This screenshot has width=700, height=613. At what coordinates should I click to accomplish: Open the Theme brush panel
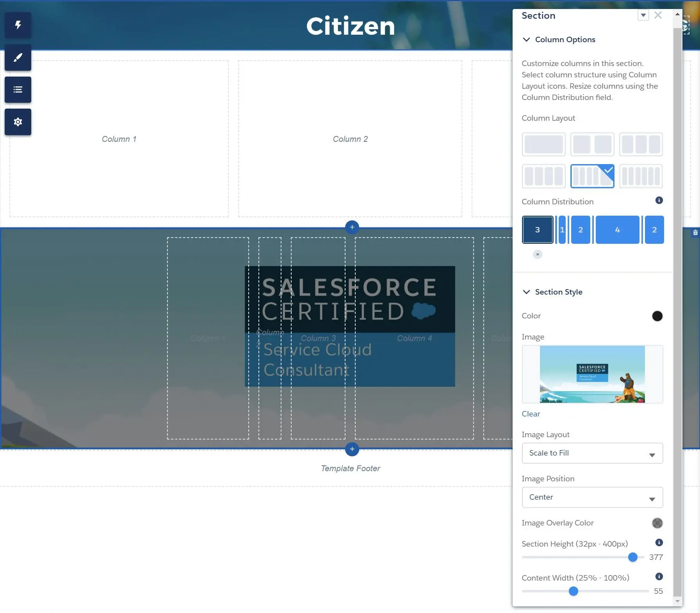[18, 58]
